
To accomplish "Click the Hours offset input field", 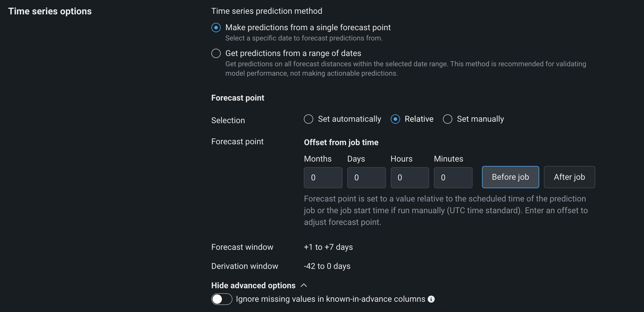I will click(x=410, y=178).
